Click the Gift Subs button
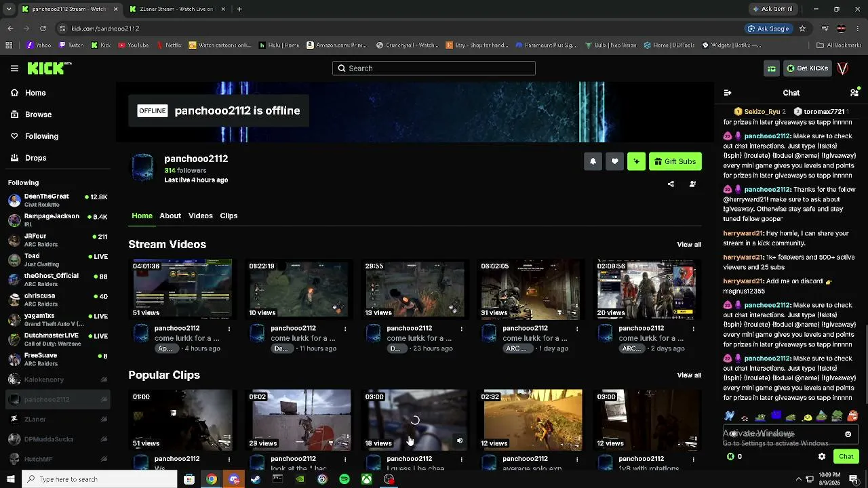This screenshot has width=868, height=488. 675,161
